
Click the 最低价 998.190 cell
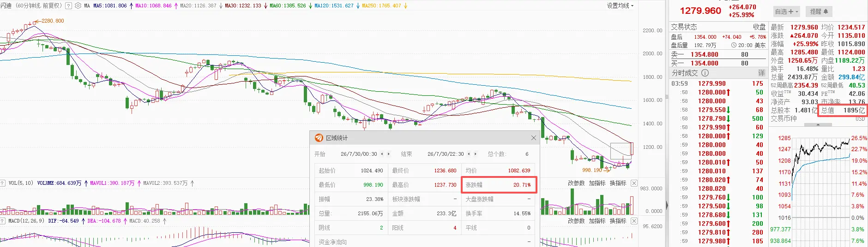click(x=351, y=185)
